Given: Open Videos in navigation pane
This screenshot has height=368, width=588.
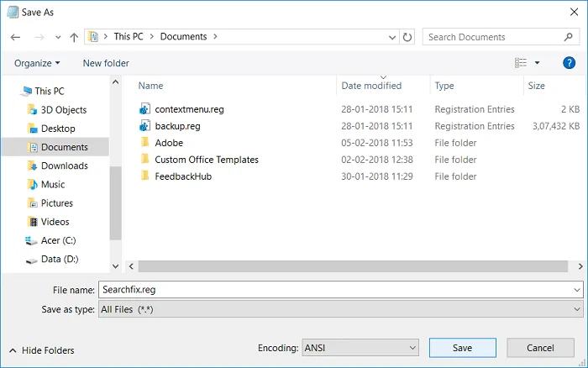Looking at the screenshot, I should 55,222.
